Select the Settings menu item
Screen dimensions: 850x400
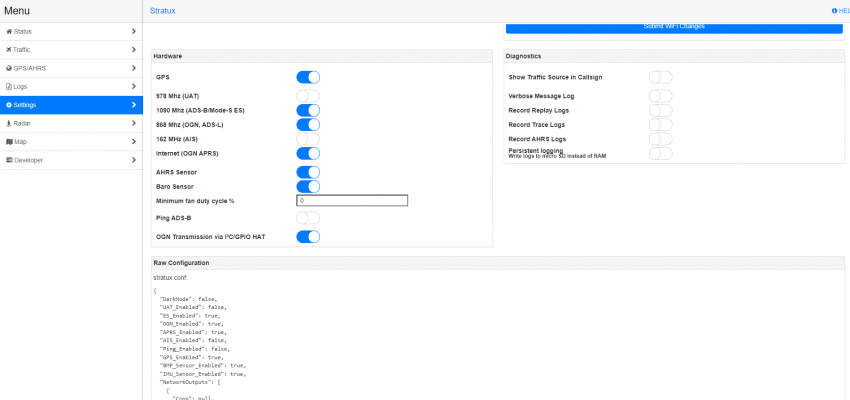pos(71,105)
